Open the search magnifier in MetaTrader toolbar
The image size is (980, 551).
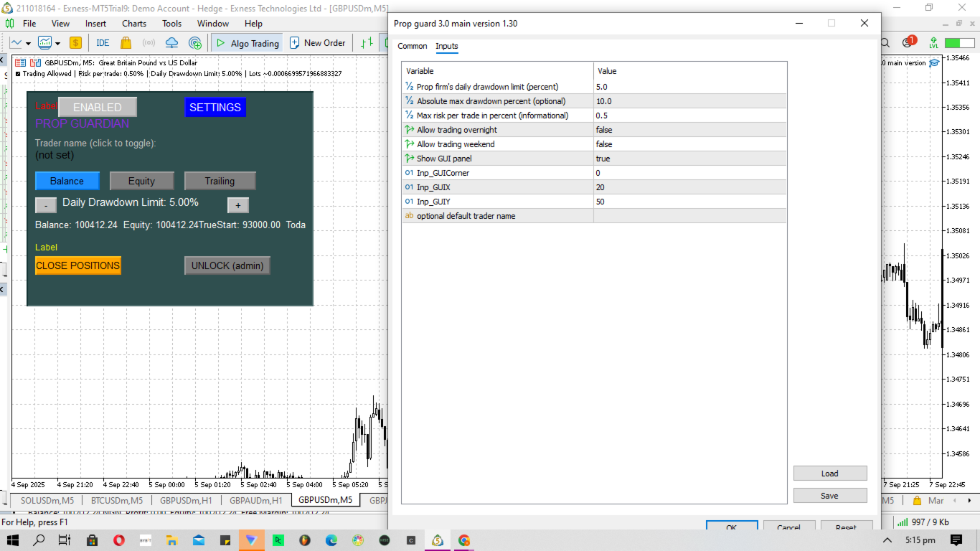(885, 43)
